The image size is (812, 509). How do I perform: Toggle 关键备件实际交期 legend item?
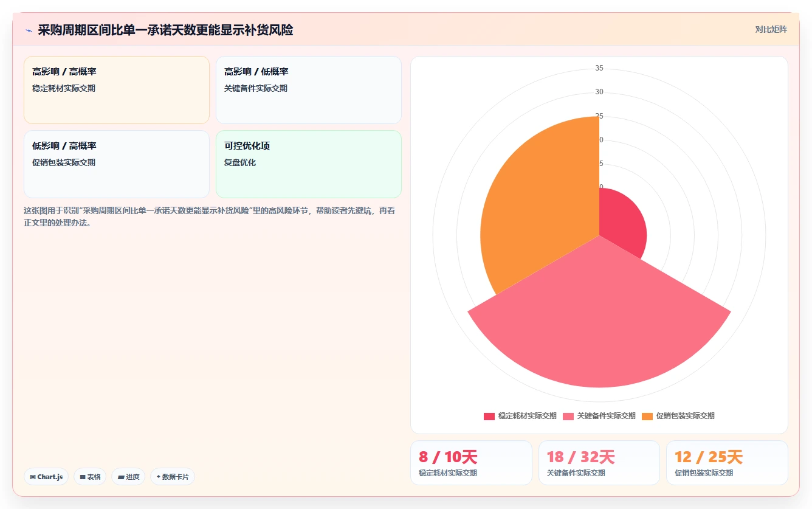click(599, 416)
